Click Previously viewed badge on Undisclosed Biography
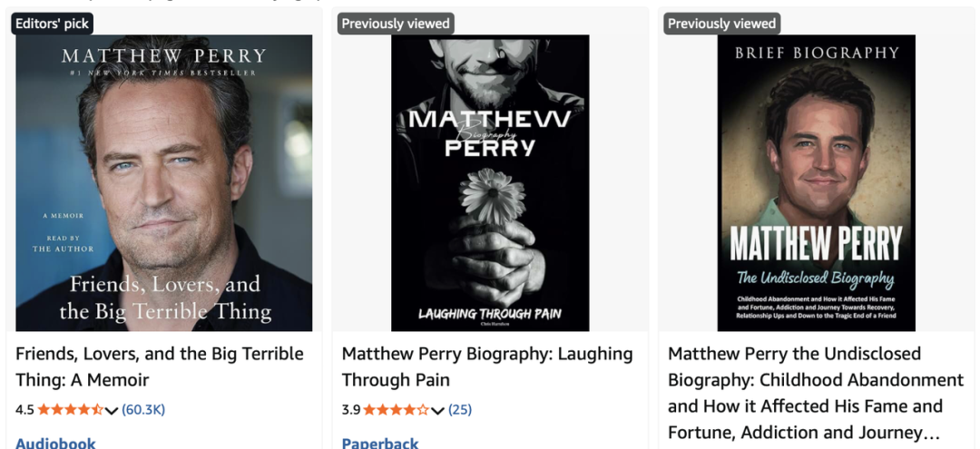The image size is (980, 449). click(x=722, y=24)
